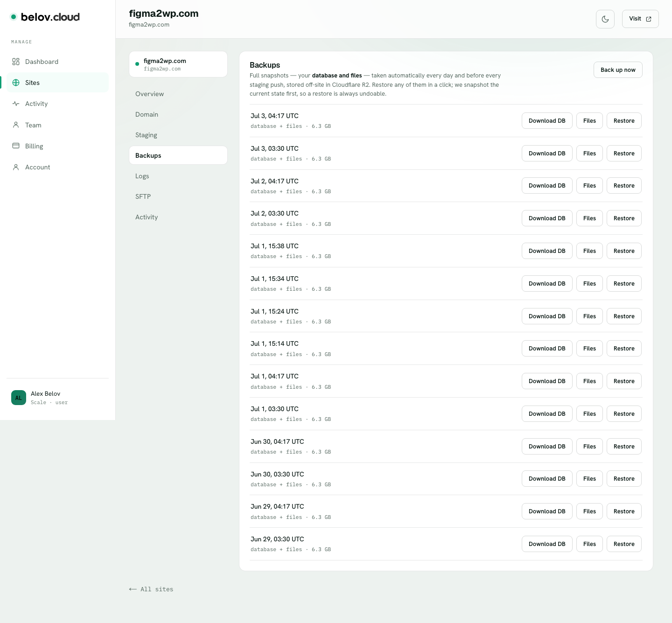Download DB for Jul 1, 15:14 backup
672x623 pixels.
tap(547, 349)
